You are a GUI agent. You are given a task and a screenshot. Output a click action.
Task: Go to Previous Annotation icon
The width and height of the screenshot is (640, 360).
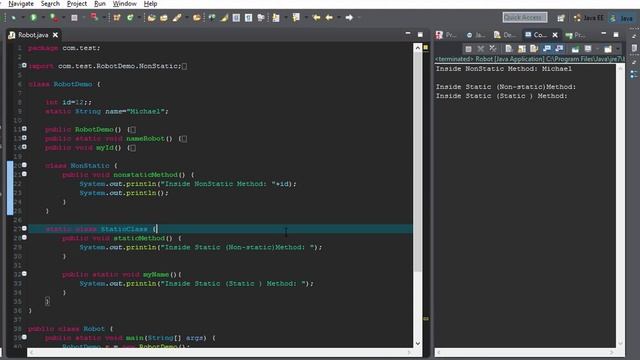pyautogui.click(x=296, y=18)
